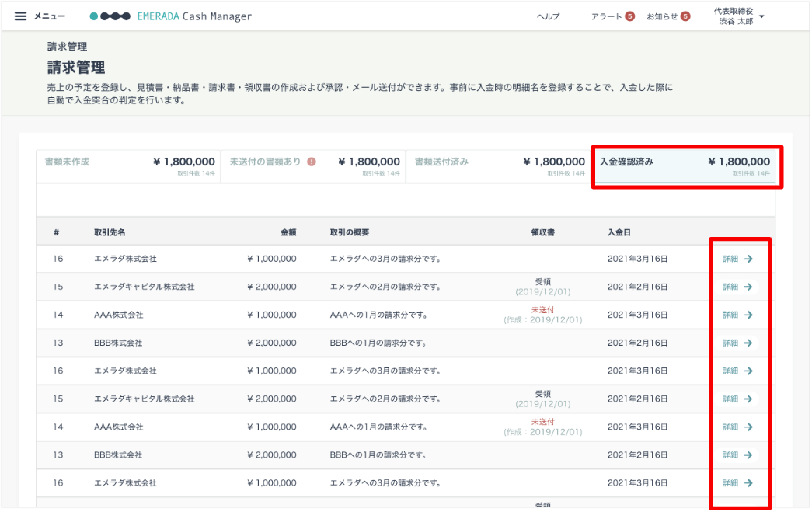Viewport: 812px width, 512px height.
Task: Click the warning icon beside 未送付の書類あり
Action: [x=312, y=162]
